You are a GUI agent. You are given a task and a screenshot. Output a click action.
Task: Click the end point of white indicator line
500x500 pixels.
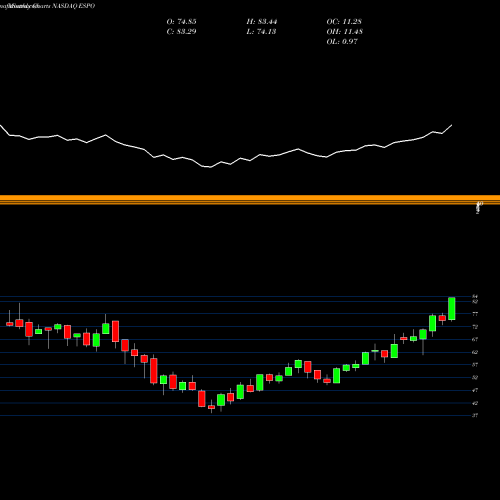tap(452, 125)
